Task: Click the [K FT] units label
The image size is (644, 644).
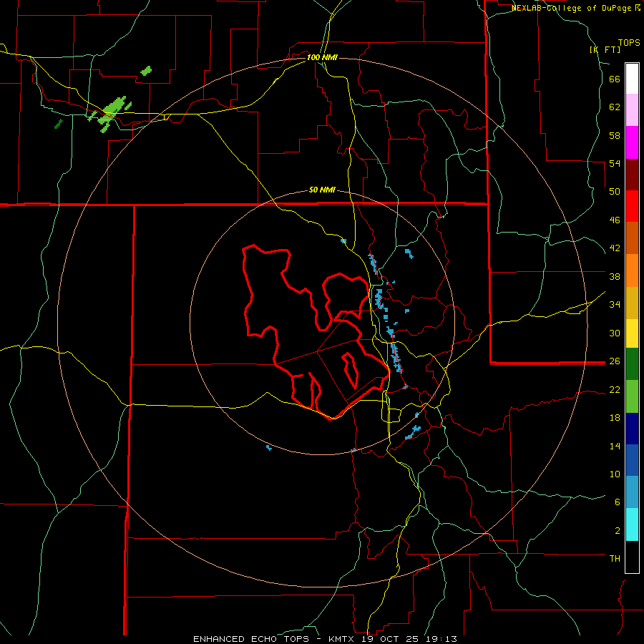Action: tap(605, 49)
